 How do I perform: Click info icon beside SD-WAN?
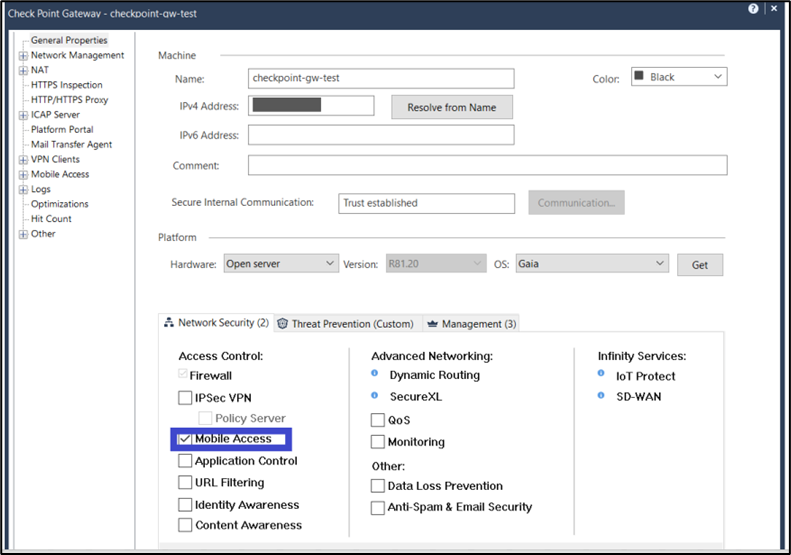601,396
